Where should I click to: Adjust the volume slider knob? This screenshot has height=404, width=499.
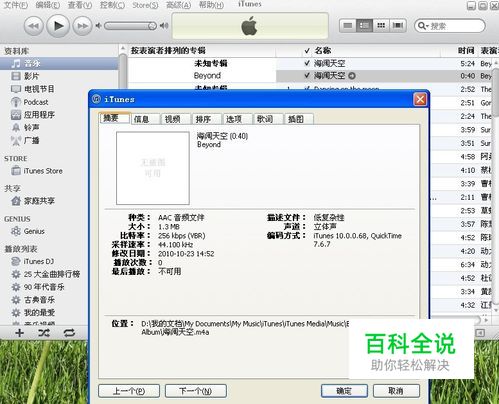[152, 26]
